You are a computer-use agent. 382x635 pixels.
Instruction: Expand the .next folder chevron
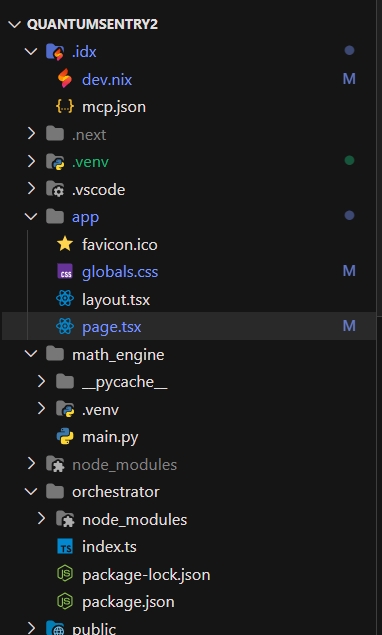[x=31, y=134]
